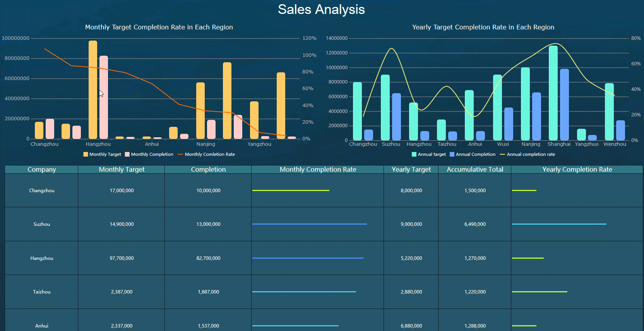Toggle the Annual target legend item
This screenshot has width=644, height=331.
[429, 154]
